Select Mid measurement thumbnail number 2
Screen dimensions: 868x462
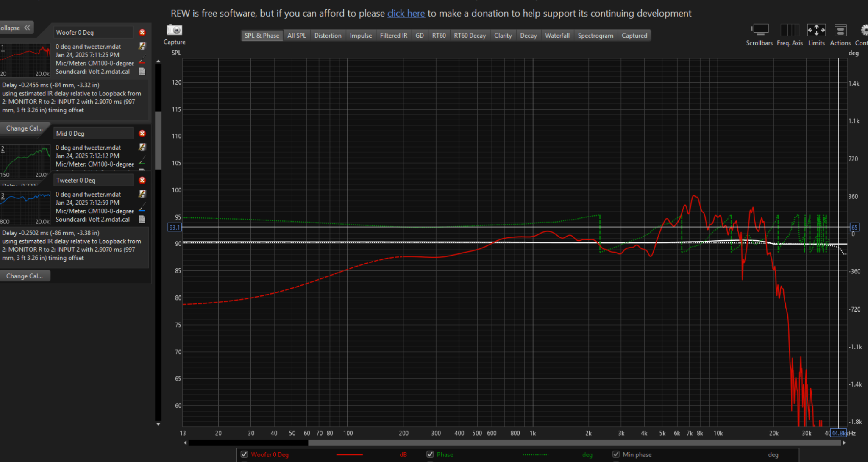pos(25,161)
